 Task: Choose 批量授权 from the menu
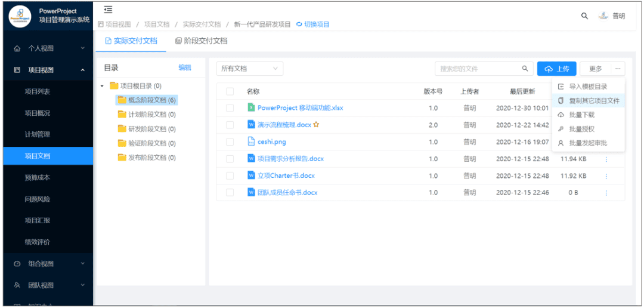coord(588,129)
